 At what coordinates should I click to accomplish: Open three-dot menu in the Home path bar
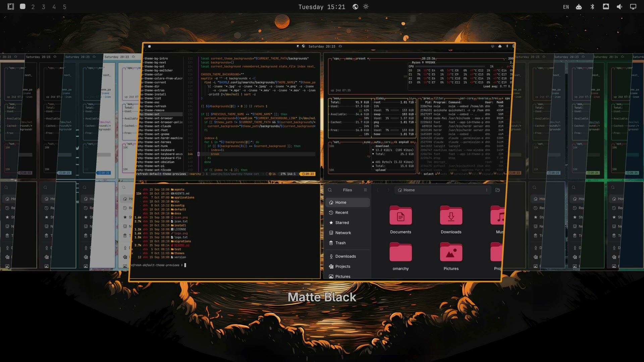click(x=487, y=190)
